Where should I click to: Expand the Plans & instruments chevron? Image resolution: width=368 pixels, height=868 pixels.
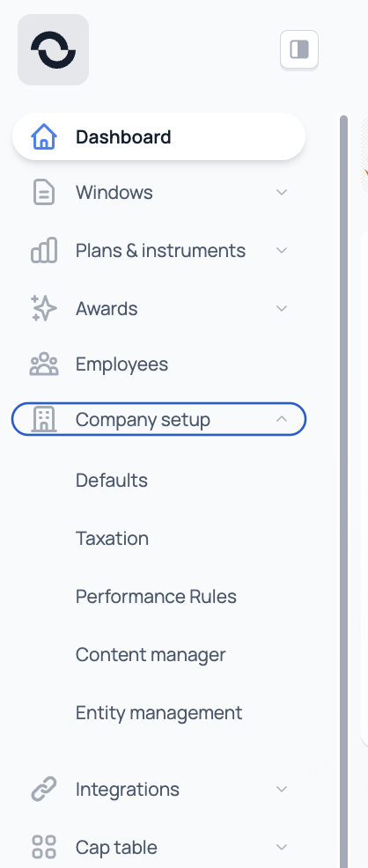point(282,250)
